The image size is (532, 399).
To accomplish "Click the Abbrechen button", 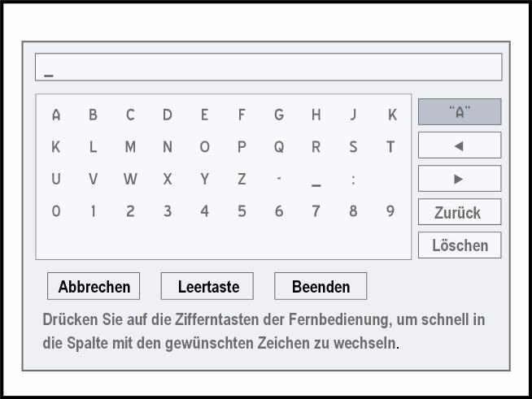I will (x=94, y=286).
